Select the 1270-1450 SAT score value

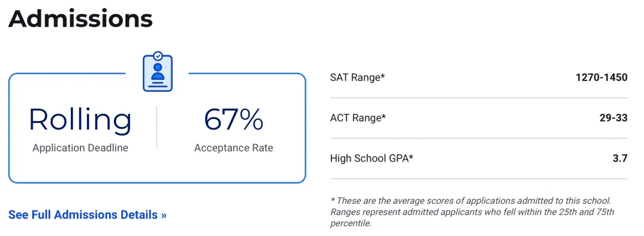point(602,77)
